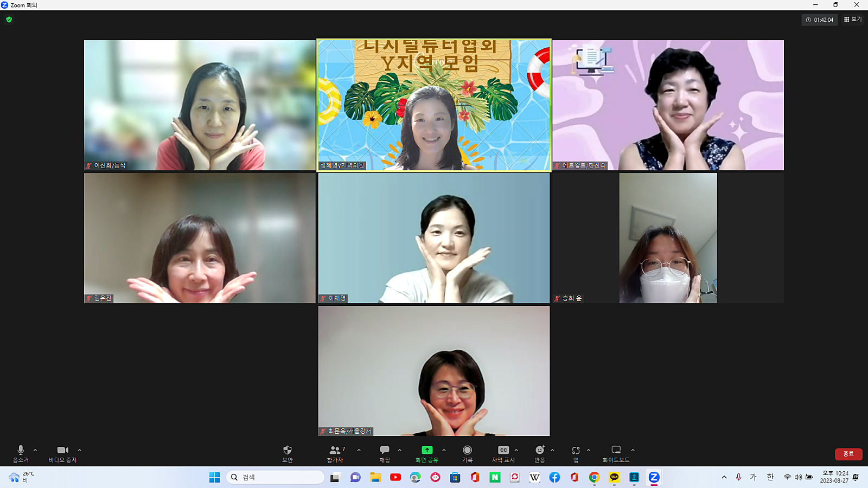
Task: Open the 채팅 (Chat) panel
Action: pos(384,451)
